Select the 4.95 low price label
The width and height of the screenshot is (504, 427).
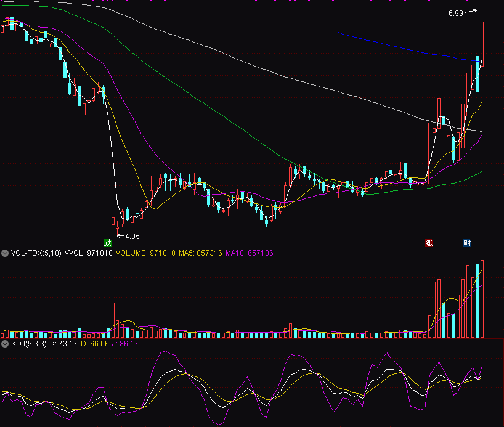coord(132,237)
